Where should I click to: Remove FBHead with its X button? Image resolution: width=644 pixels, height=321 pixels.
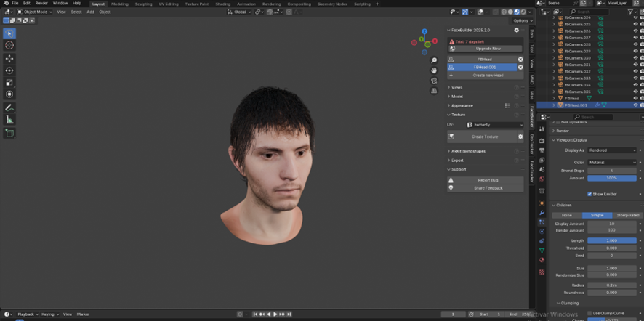click(x=520, y=59)
